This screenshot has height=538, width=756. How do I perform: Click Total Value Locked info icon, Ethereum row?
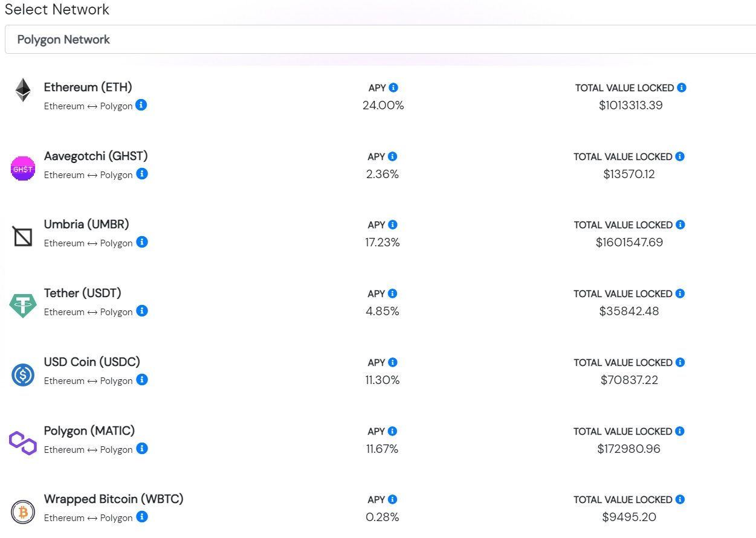coord(682,88)
